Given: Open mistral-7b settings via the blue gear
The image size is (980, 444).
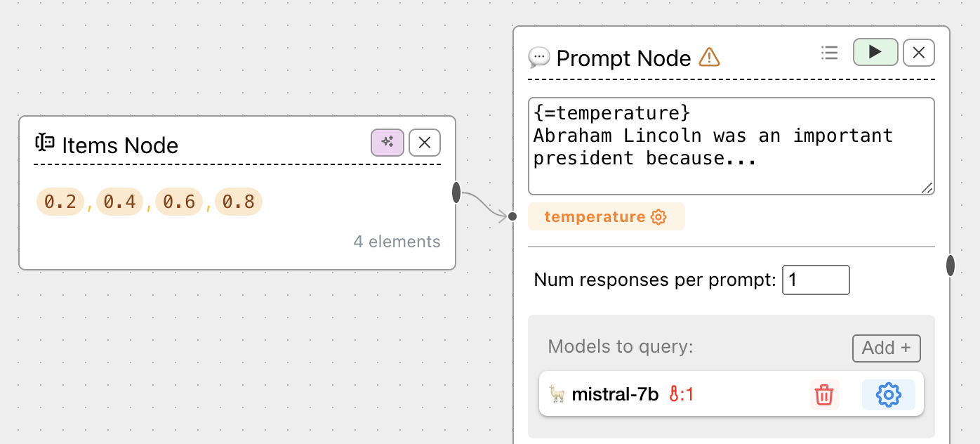Looking at the screenshot, I should pyautogui.click(x=888, y=395).
